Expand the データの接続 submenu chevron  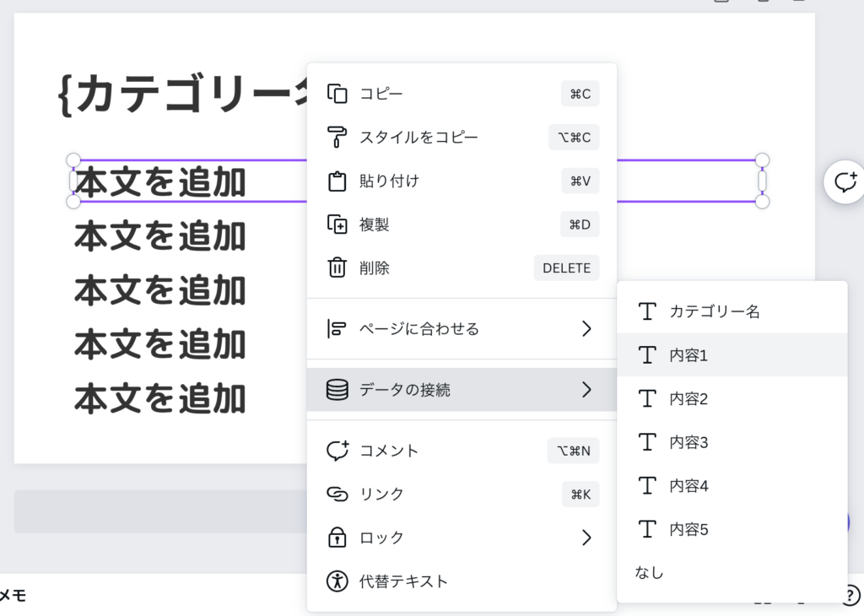pos(586,390)
